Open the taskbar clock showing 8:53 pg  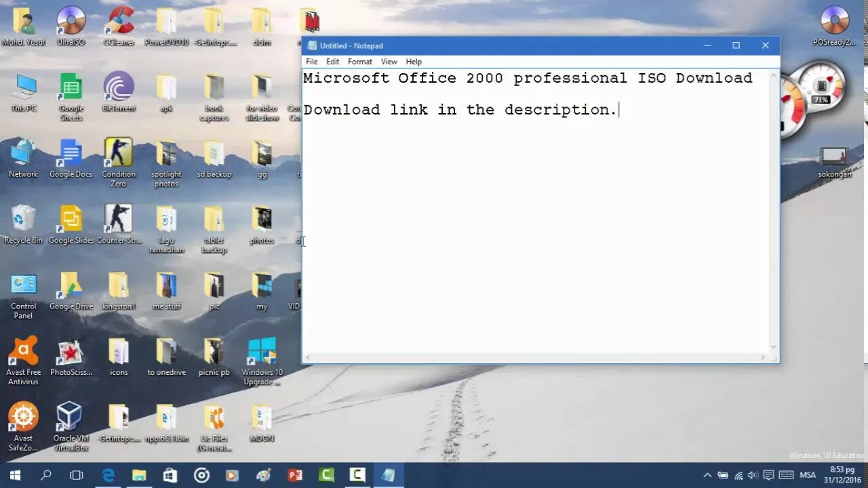coord(841,475)
